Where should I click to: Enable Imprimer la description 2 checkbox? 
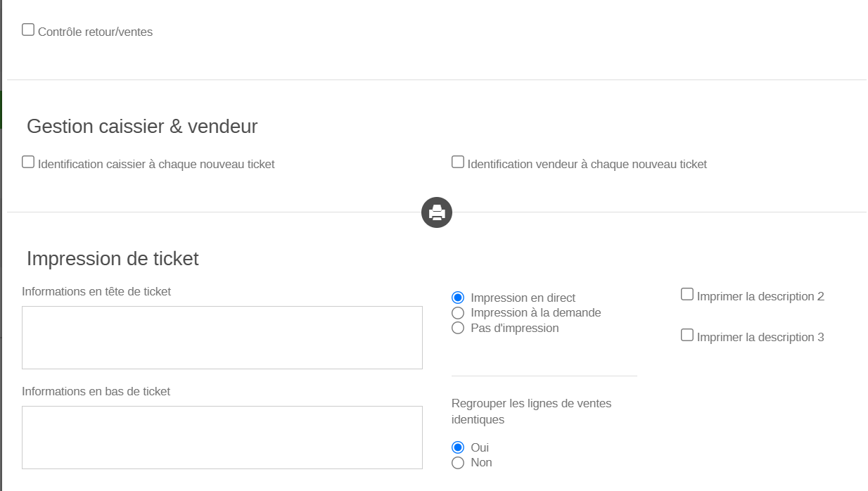687,295
